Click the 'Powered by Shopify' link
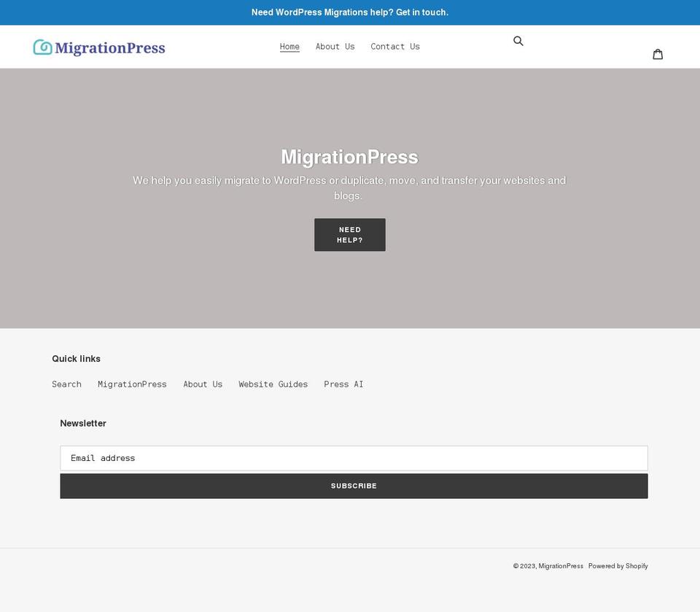 click(618, 565)
